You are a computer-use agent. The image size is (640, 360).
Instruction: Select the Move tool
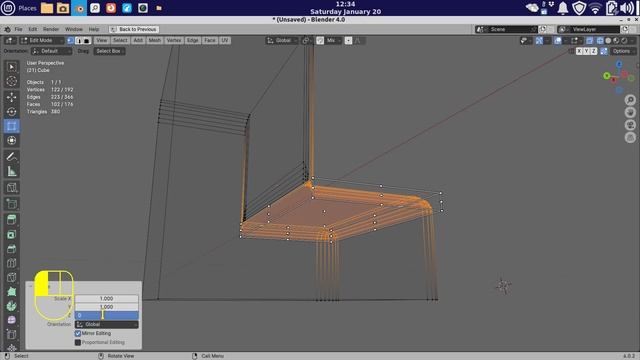(11, 97)
